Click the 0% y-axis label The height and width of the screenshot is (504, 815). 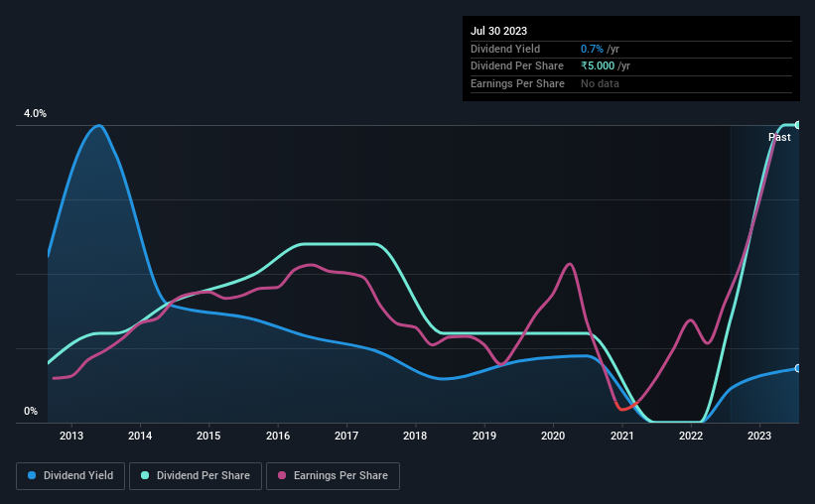pos(31,411)
